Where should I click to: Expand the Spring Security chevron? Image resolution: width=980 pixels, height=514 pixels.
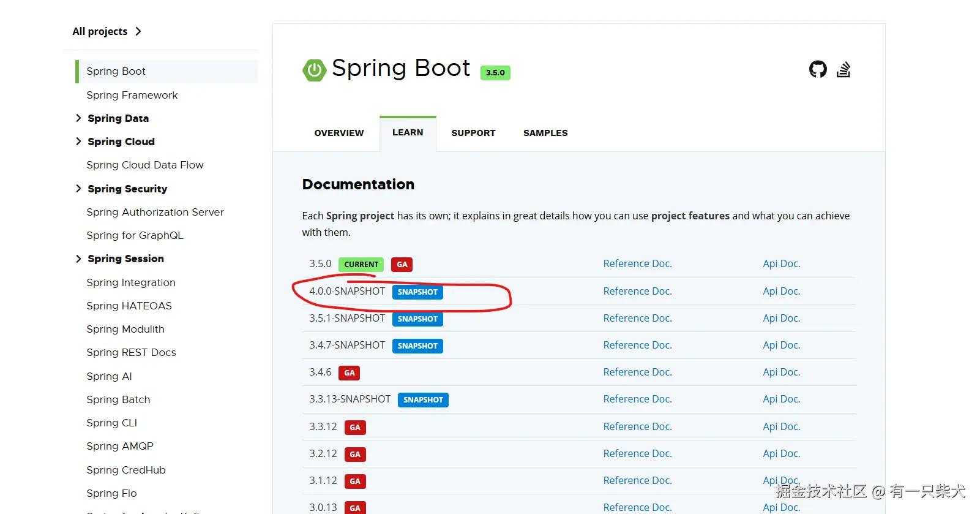78,189
